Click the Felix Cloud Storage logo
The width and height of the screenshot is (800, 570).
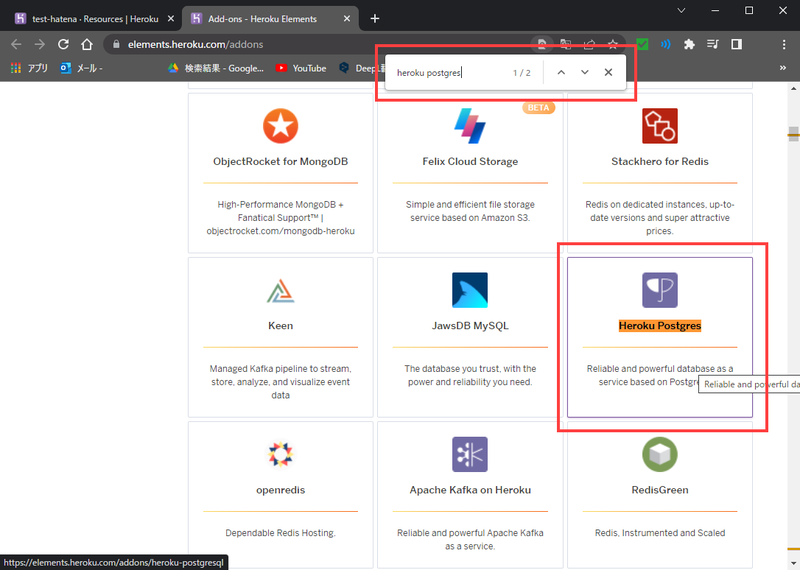470,126
